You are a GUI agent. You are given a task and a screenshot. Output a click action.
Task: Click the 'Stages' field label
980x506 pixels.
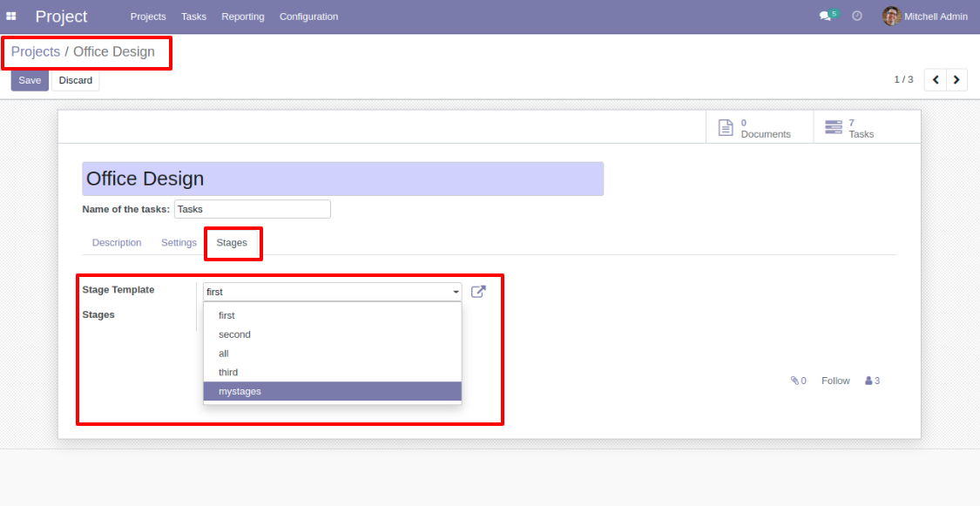click(x=98, y=315)
